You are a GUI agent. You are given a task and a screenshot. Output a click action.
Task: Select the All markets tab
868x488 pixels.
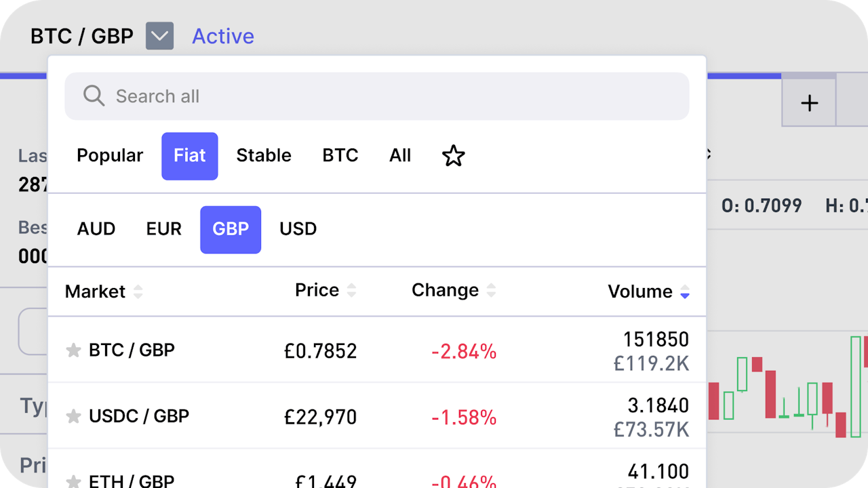point(400,156)
